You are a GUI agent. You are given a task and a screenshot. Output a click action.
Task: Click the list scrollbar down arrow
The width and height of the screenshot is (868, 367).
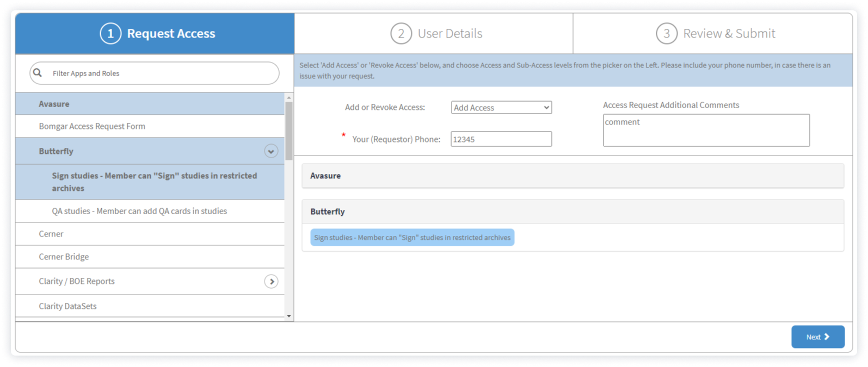(x=289, y=316)
